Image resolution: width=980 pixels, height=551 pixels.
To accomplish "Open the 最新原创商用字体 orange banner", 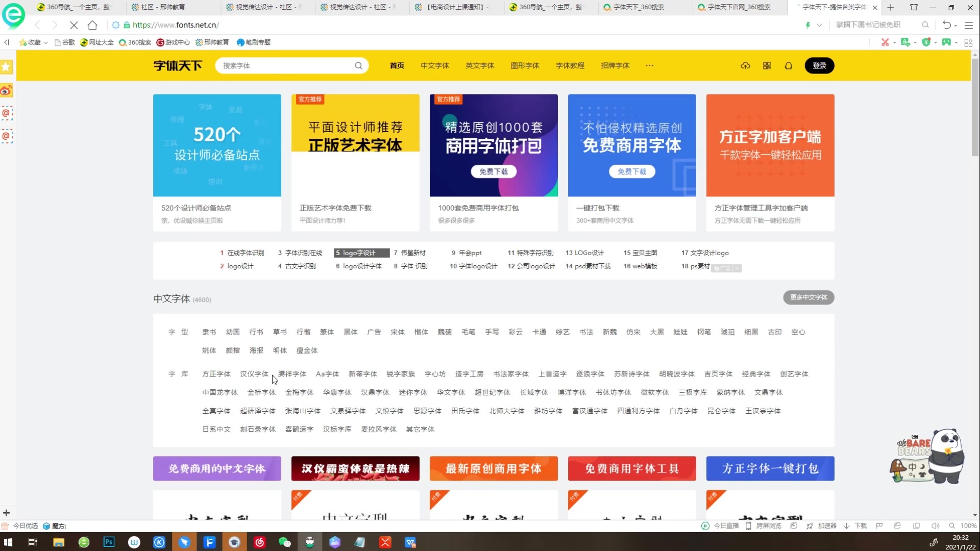I will pyautogui.click(x=494, y=468).
